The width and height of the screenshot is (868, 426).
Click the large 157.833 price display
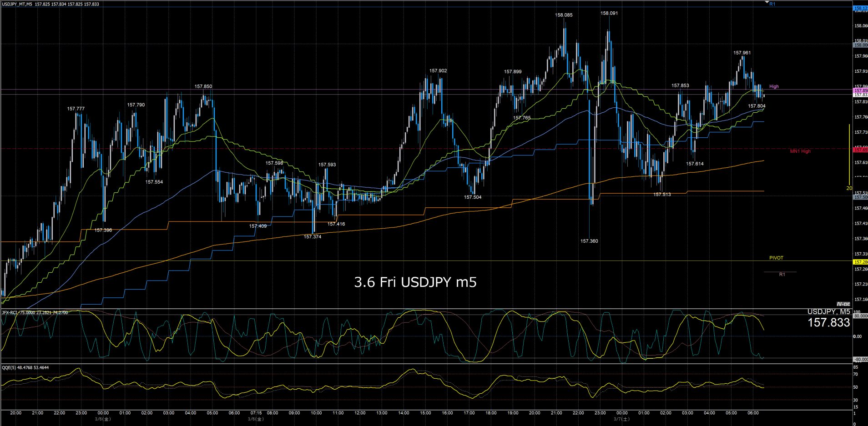click(x=828, y=323)
